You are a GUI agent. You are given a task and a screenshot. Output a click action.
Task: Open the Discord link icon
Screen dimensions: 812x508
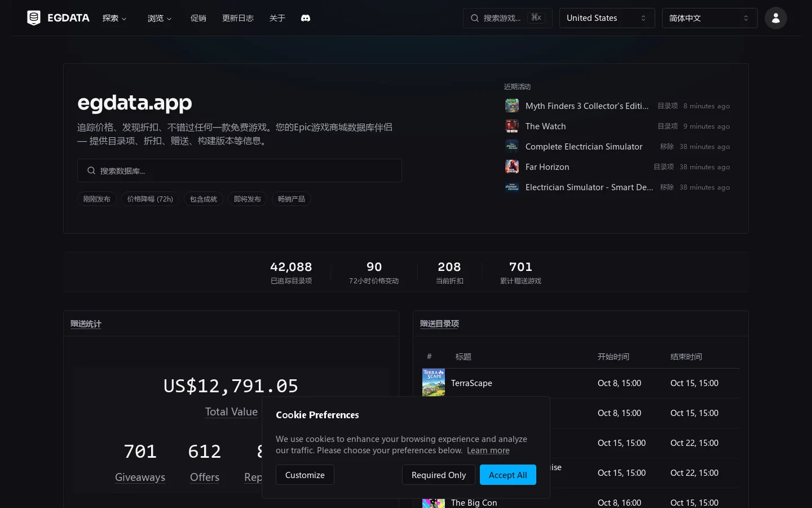pyautogui.click(x=306, y=18)
